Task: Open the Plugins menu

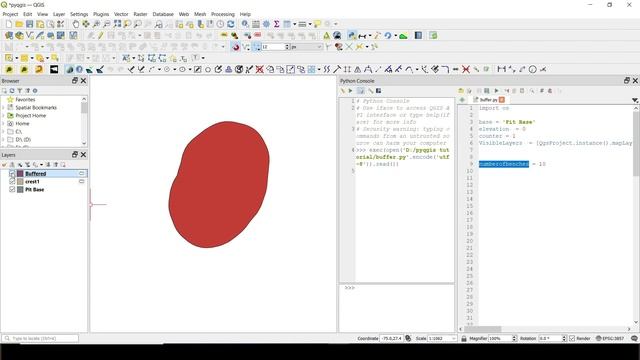Action: (101, 14)
